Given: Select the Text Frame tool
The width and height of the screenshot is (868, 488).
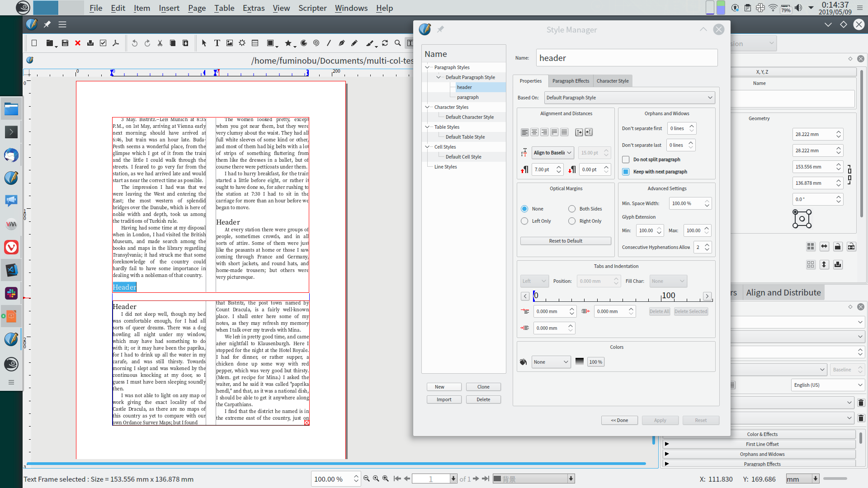Looking at the screenshot, I should (x=217, y=43).
